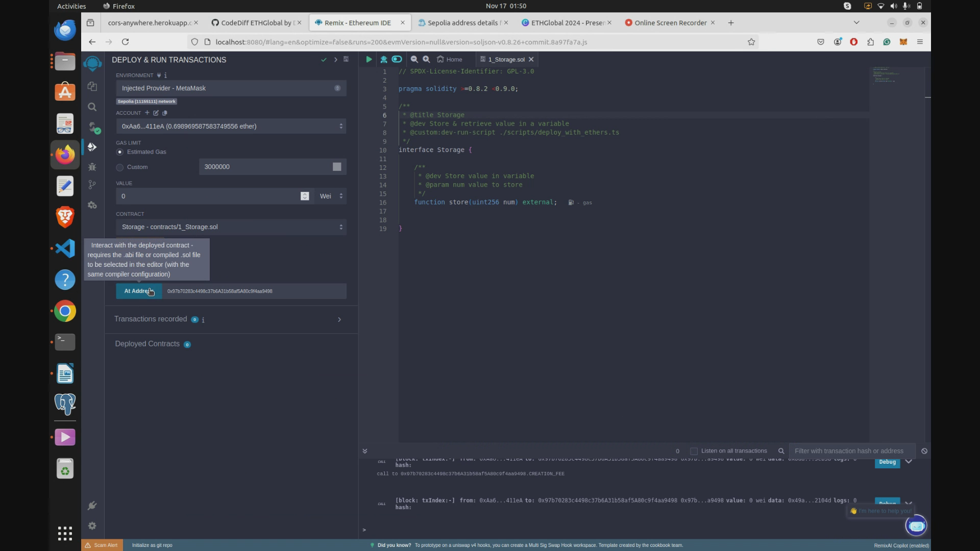Image resolution: width=980 pixels, height=551 pixels.
Task: Expand the Transactions recorded section
Action: [339, 319]
